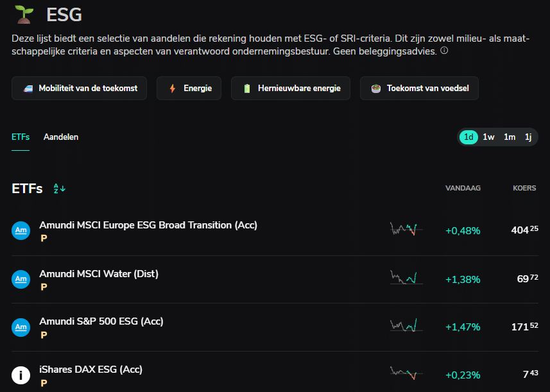Click the 171,52 price value
Viewport: 550px width, 392px height.
click(x=524, y=327)
